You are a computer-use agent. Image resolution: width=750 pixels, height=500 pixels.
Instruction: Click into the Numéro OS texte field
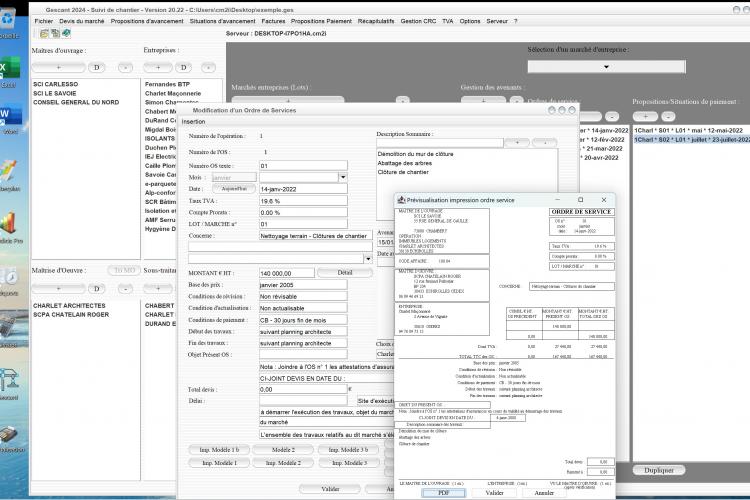pos(303,166)
